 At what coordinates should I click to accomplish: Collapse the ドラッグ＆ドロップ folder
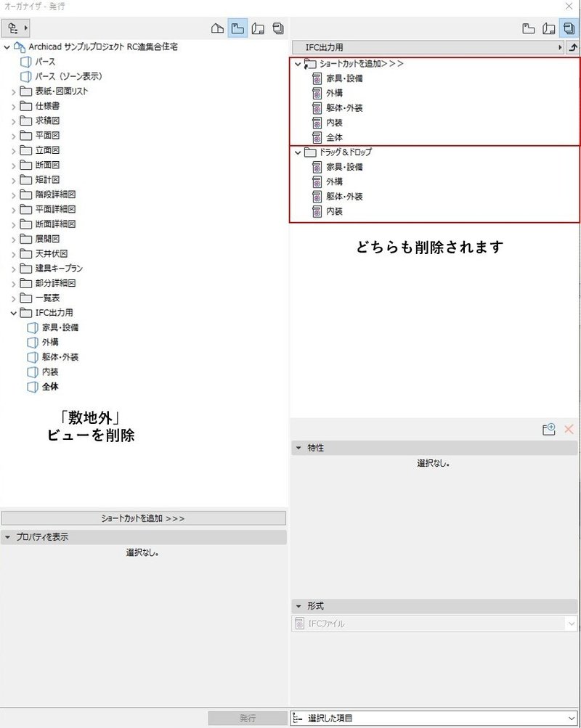coord(298,152)
